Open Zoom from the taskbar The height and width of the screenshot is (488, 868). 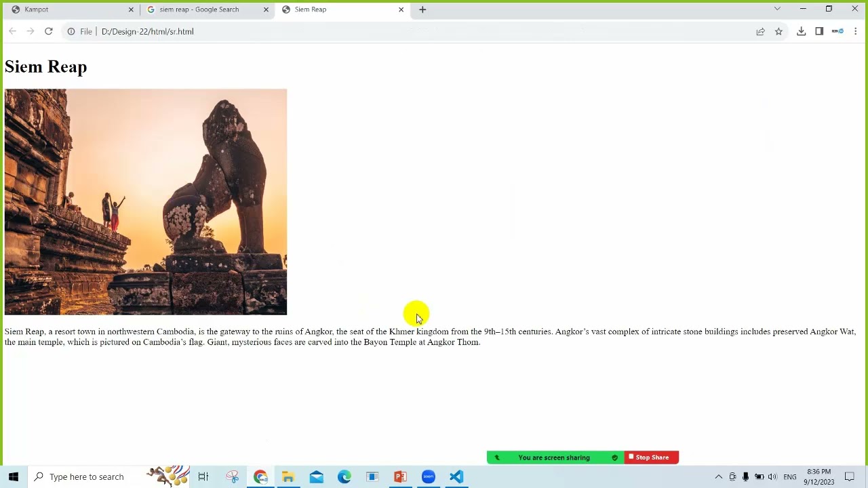(428, 476)
